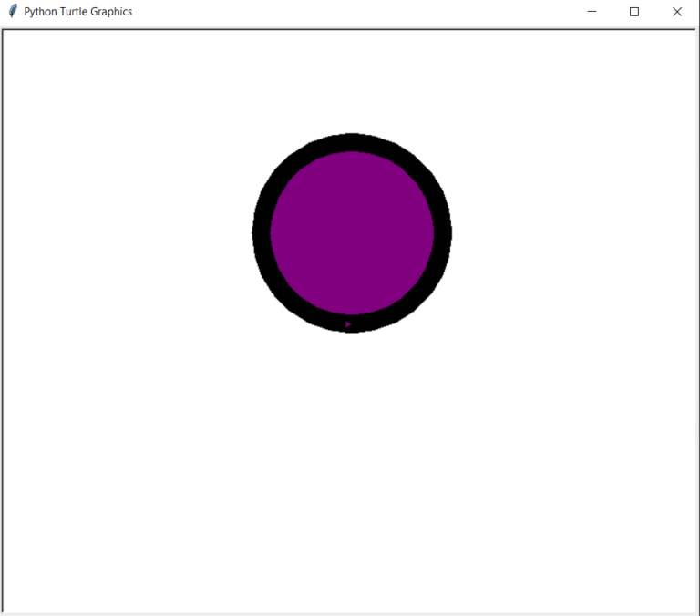The height and width of the screenshot is (616, 700).
Task: Click the top of the black ring outline
Action: click(352, 142)
